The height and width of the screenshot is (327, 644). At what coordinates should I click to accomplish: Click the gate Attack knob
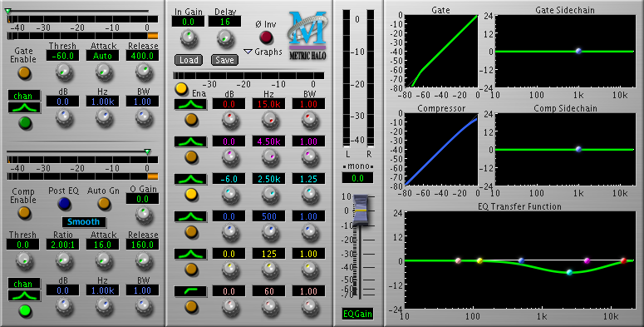pos(104,72)
